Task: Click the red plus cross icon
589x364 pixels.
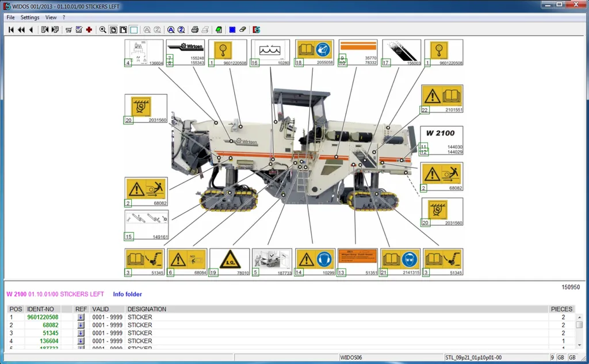Action: click(x=89, y=30)
